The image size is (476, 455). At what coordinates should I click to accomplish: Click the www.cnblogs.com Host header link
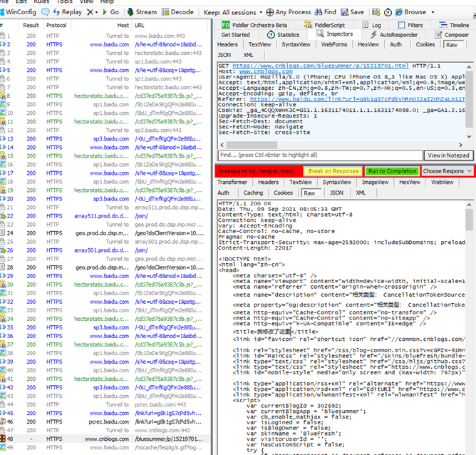pyautogui.click(x=266, y=71)
